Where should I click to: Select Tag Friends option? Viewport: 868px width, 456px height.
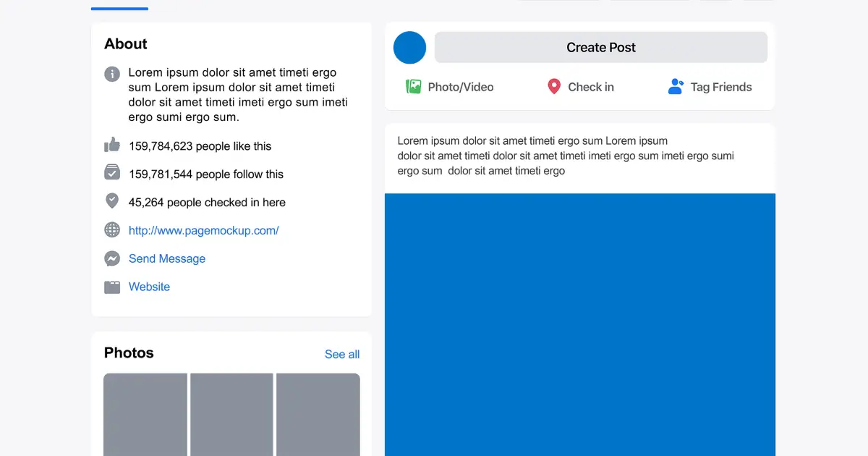point(710,87)
